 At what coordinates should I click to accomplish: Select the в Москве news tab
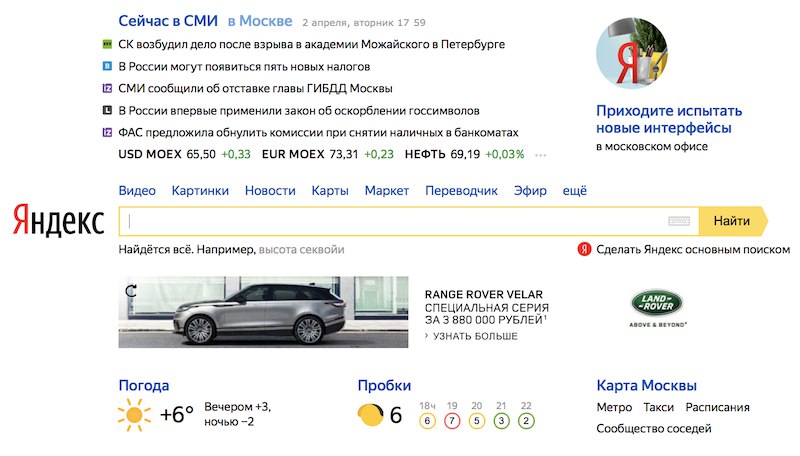tap(260, 21)
